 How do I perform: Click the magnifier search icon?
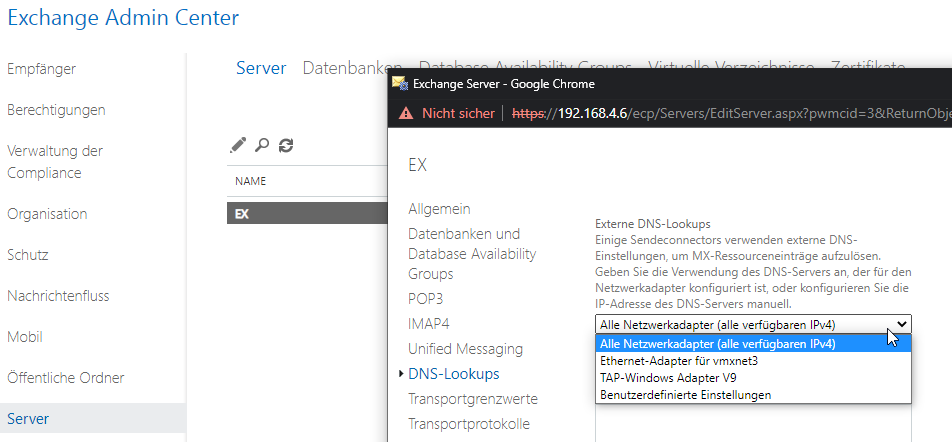click(x=262, y=145)
